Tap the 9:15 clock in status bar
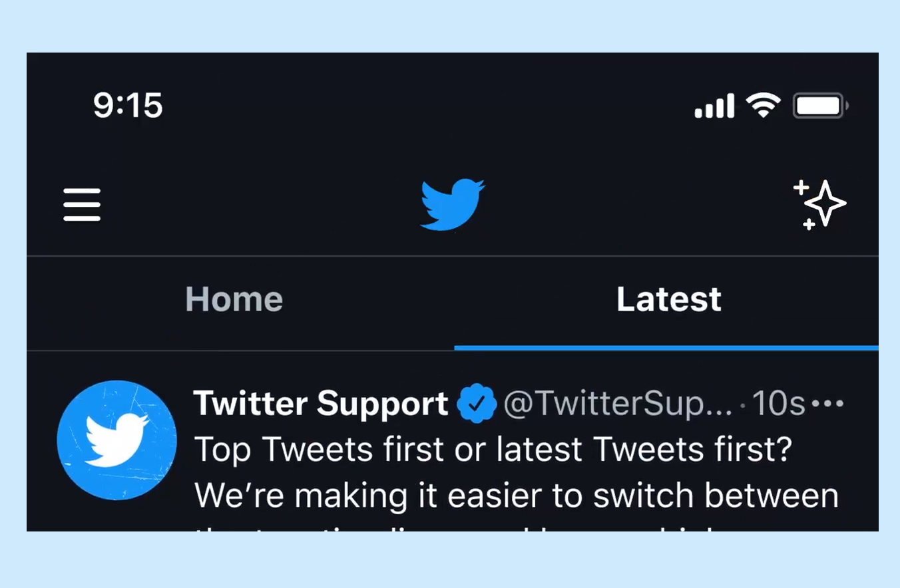 click(128, 106)
